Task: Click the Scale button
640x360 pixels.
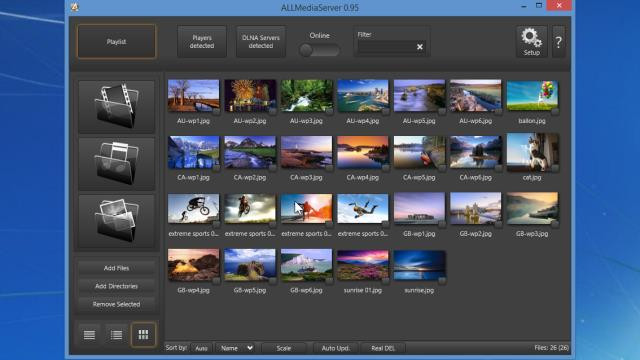Action: click(x=284, y=348)
